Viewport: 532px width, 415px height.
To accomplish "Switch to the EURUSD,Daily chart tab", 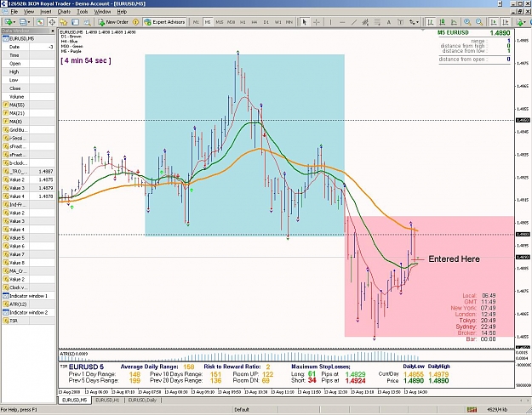I will [142, 401].
